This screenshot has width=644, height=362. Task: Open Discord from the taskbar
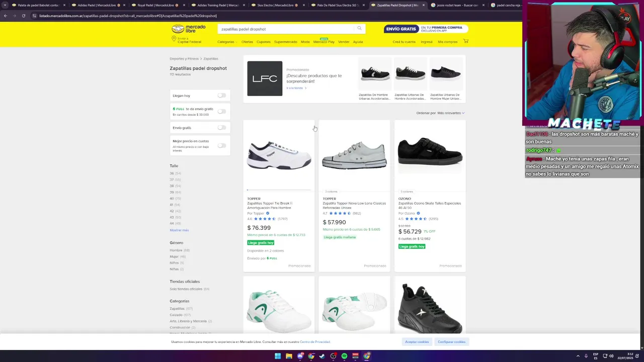click(300, 356)
